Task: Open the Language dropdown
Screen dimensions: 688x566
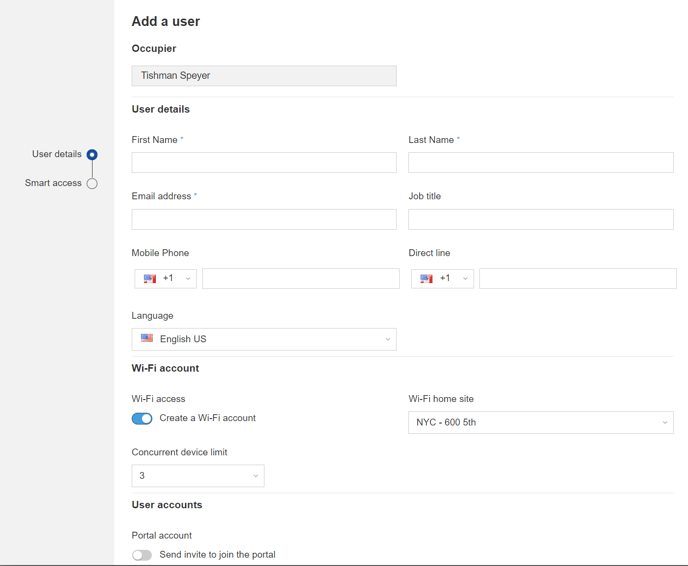Action: coord(264,339)
